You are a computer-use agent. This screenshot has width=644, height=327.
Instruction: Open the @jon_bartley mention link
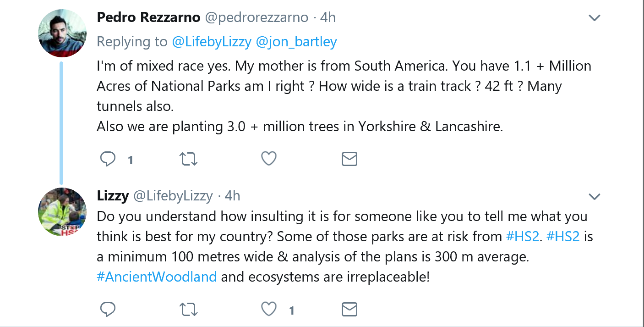(x=296, y=42)
